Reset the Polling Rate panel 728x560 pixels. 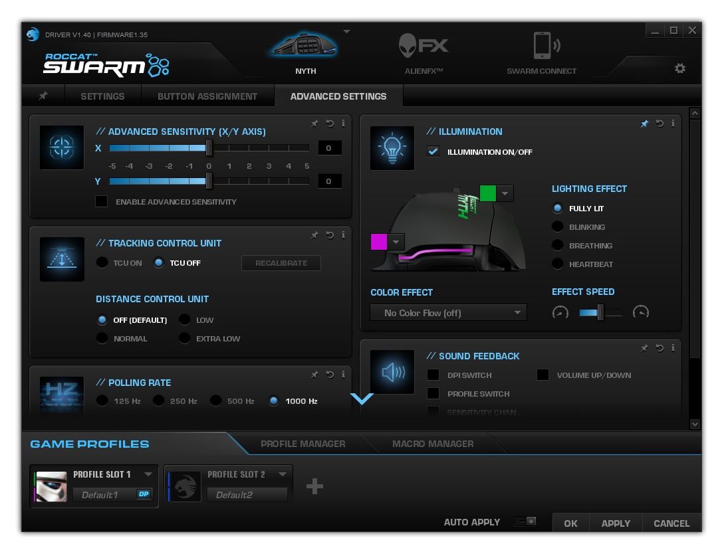330,374
